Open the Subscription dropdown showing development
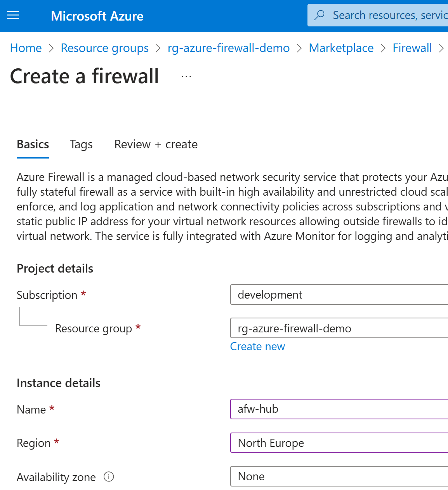This screenshot has width=448, height=490. tap(339, 295)
